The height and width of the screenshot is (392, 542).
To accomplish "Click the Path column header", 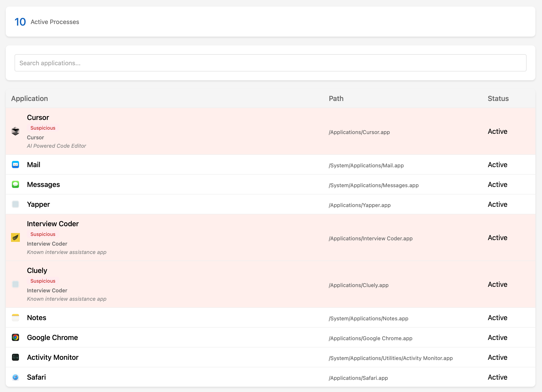I will click(336, 98).
